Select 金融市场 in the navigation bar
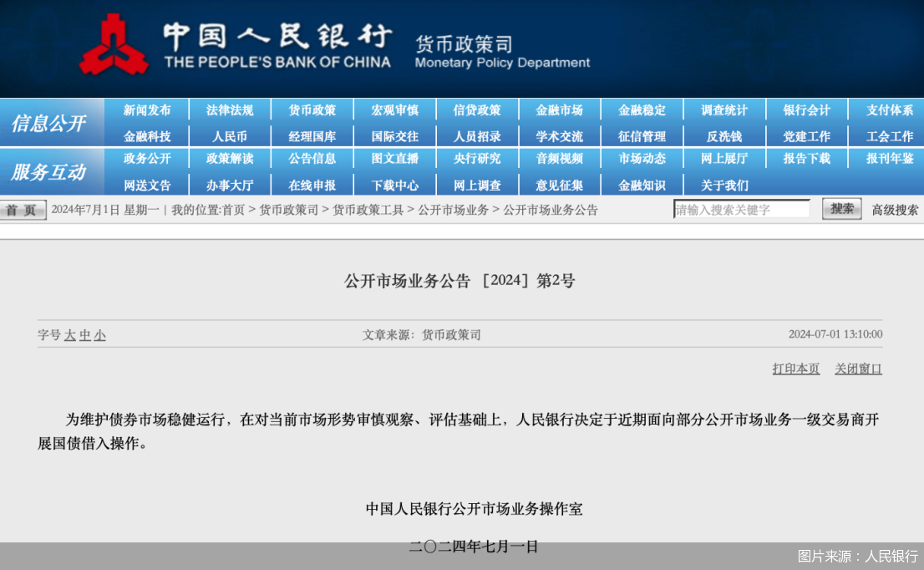924x570 pixels. [559, 110]
